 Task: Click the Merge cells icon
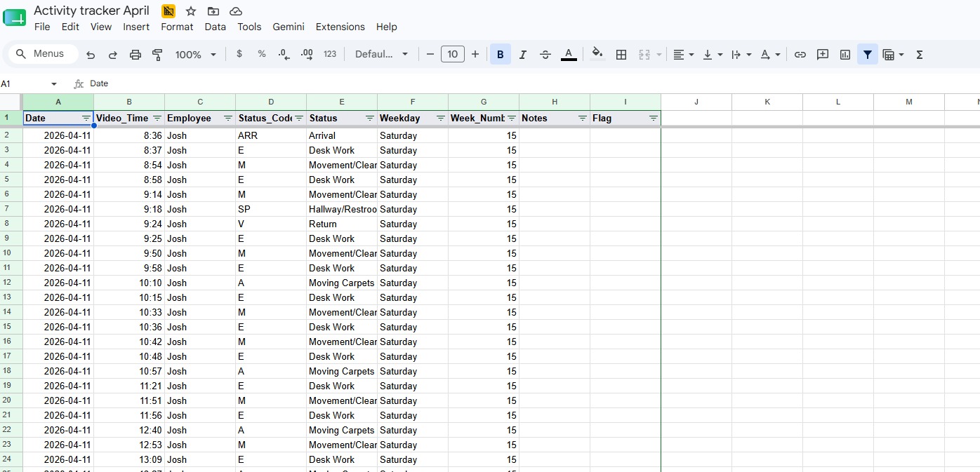[644, 54]
